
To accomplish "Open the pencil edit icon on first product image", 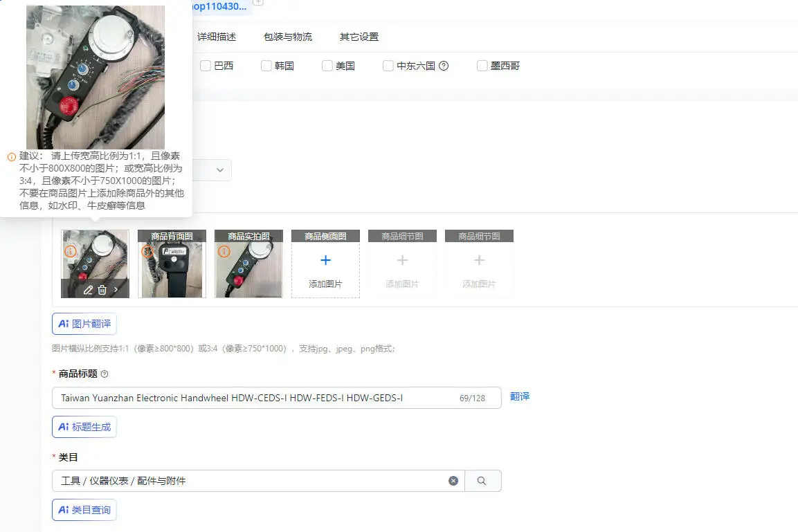I will coord(89,289).
